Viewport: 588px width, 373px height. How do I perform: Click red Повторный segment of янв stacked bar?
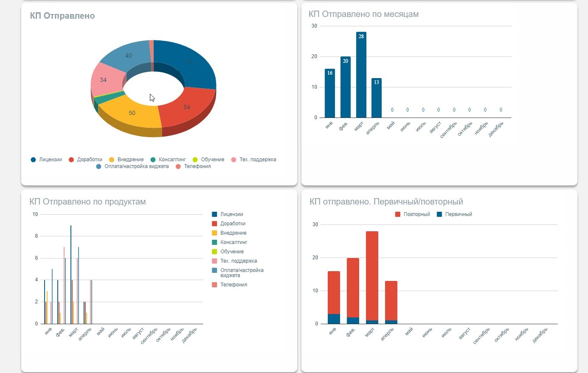click(x=334, y=292)
